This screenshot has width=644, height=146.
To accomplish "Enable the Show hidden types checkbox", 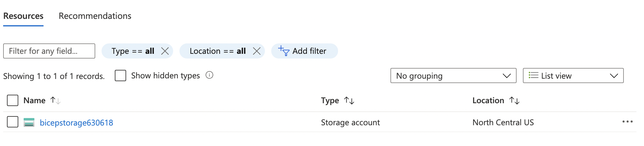I will (x=120, y=76).
